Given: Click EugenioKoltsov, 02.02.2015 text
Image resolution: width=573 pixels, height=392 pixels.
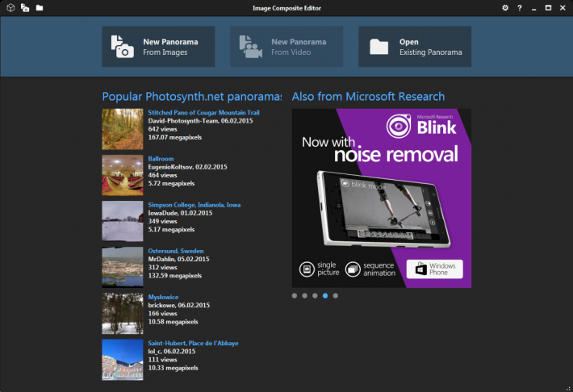Looking at the screenshot, I should click(x=187, y=167).
